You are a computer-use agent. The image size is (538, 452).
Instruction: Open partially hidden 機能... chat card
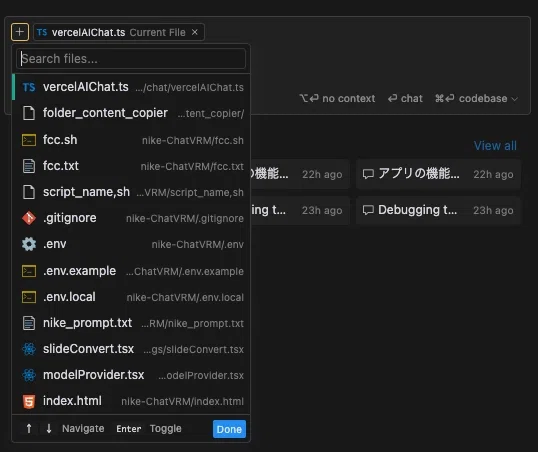300,174
